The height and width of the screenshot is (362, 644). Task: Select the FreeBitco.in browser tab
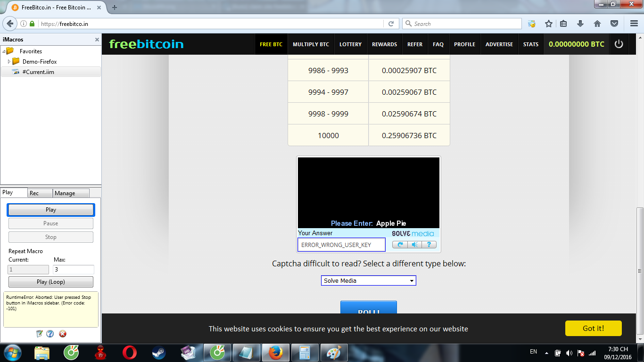[x=53, y=8]
